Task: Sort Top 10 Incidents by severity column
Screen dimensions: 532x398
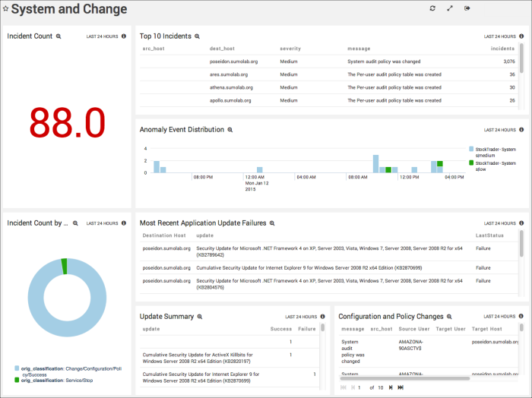Action: pos(290,49)
